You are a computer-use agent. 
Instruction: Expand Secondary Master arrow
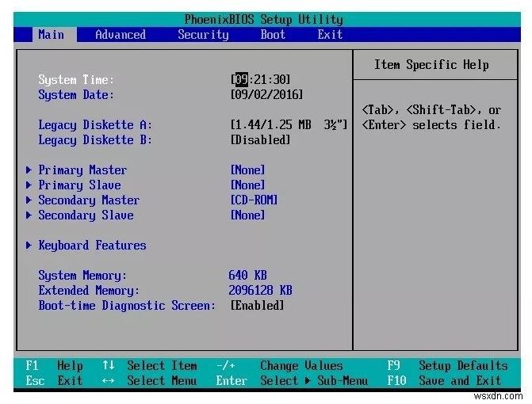[x=29, y=200]
